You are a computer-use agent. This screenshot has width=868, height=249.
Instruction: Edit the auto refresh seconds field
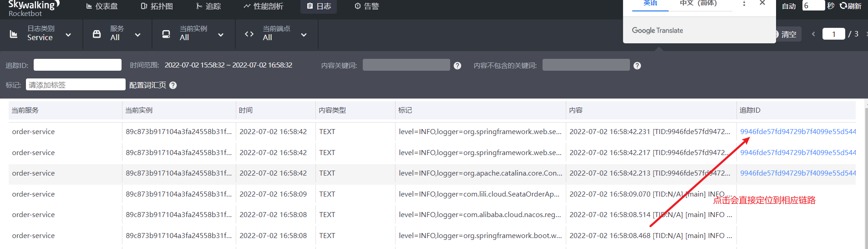[813, 5]
